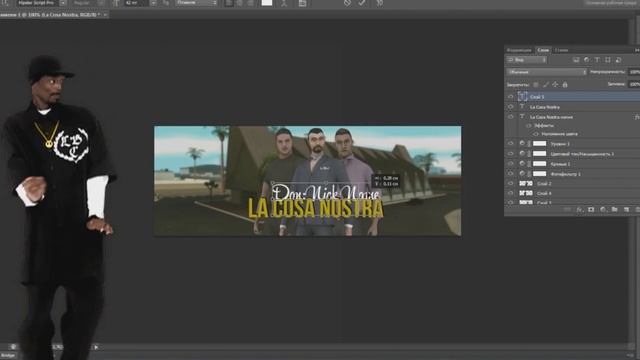Open the white text color swatch
Image resolution: width=640 pixels, height=360 pixels.
click(x=267, y=3)
